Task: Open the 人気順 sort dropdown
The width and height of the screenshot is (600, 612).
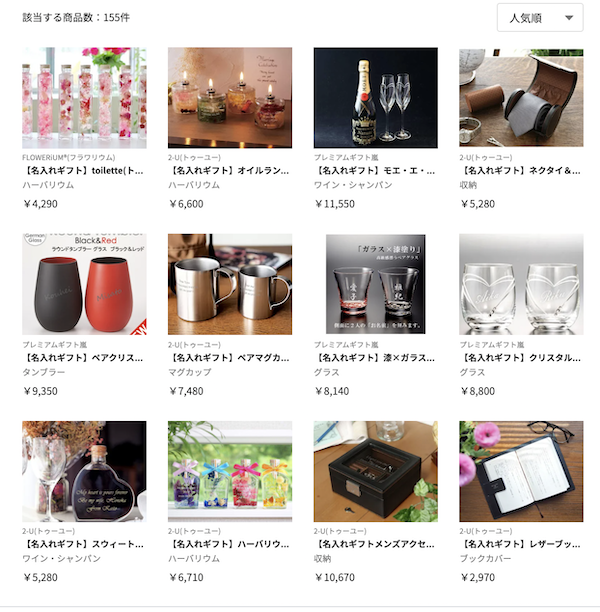Action: coord(540,18)
